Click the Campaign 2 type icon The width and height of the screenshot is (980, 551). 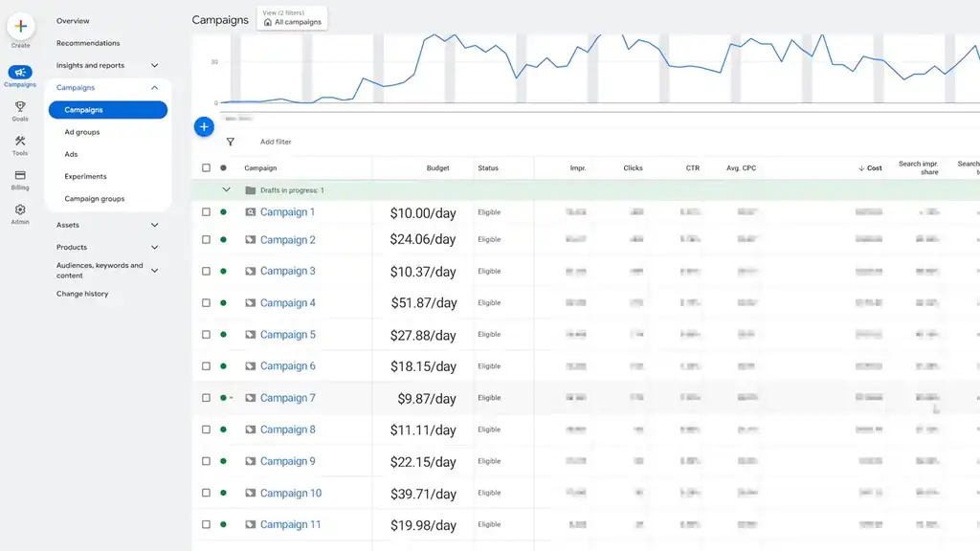coord(250,239)
